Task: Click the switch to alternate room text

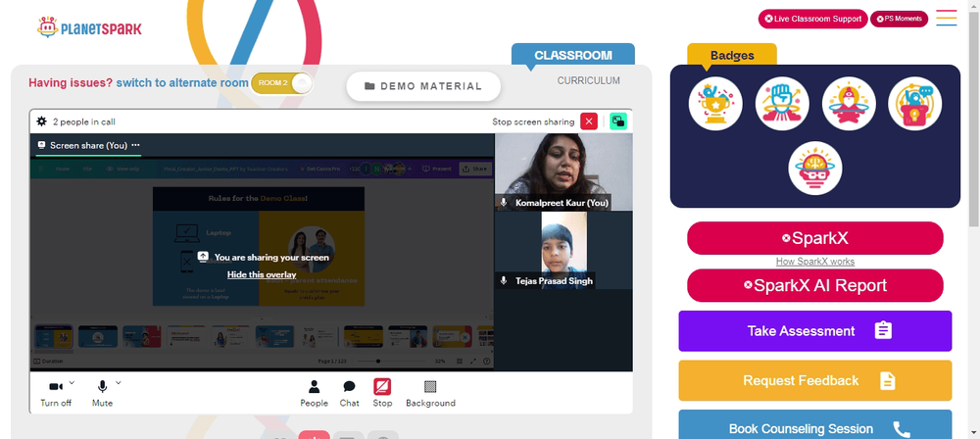Action: pos(182,82)
